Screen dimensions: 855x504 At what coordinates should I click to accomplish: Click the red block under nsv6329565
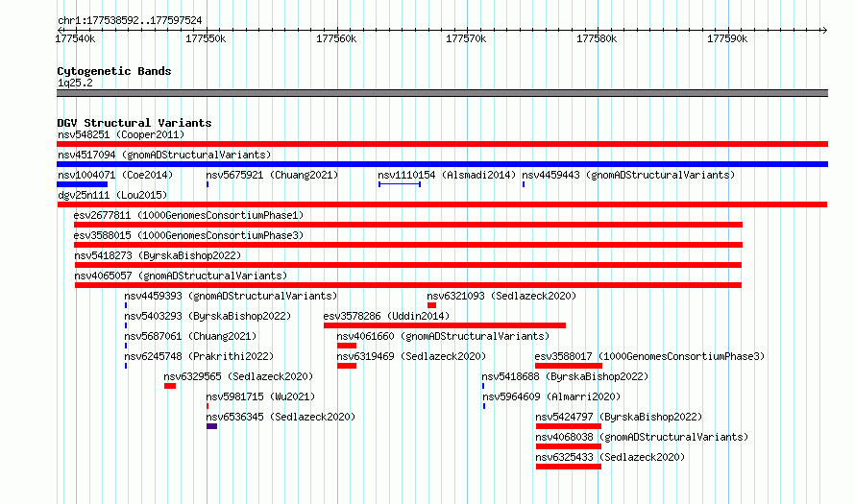click(170, 386)
